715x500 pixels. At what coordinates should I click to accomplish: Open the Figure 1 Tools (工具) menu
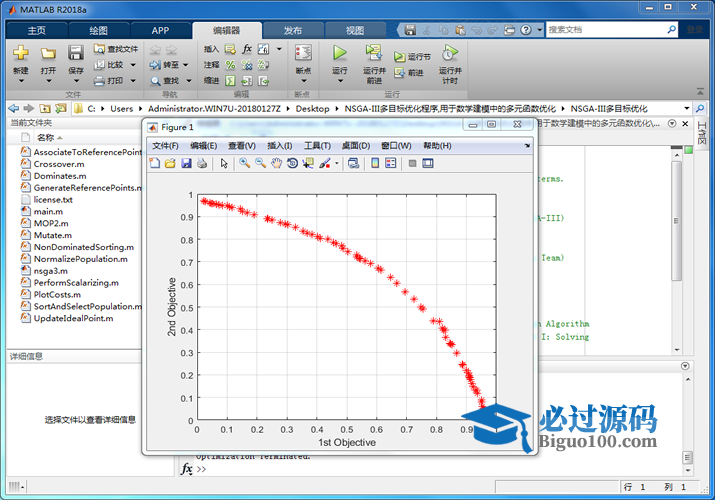pyautogui.click(x=317, y=146)
